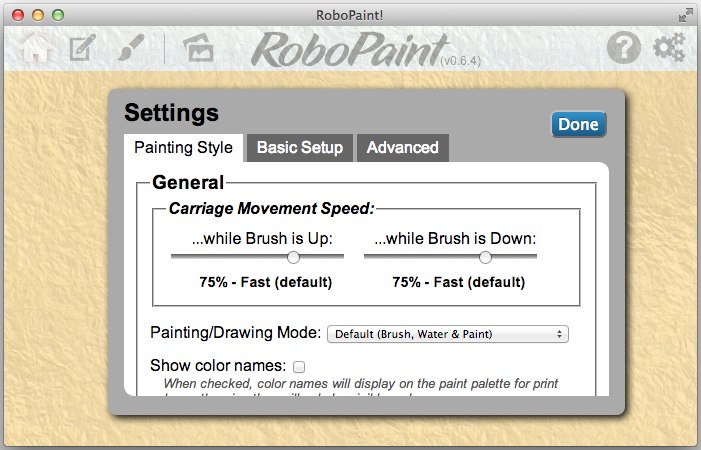The height and width of the screenshot is (450, 701).
Task: Select the Painting Style tab
Action: pos(183,147)
